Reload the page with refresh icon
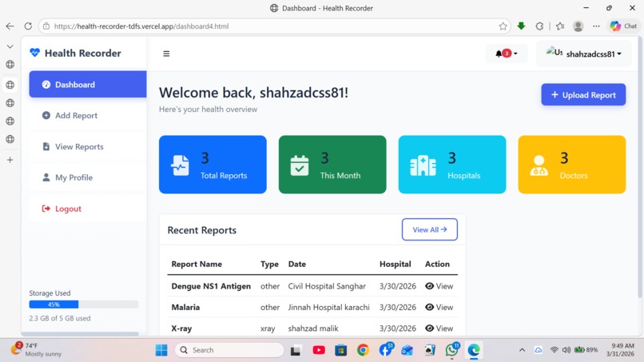Viewport: 644px width, 362px height. click(x=28, y=26)
